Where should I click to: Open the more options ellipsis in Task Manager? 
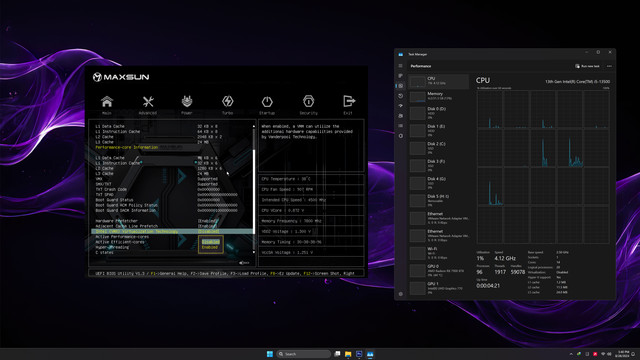pos(609,66)
